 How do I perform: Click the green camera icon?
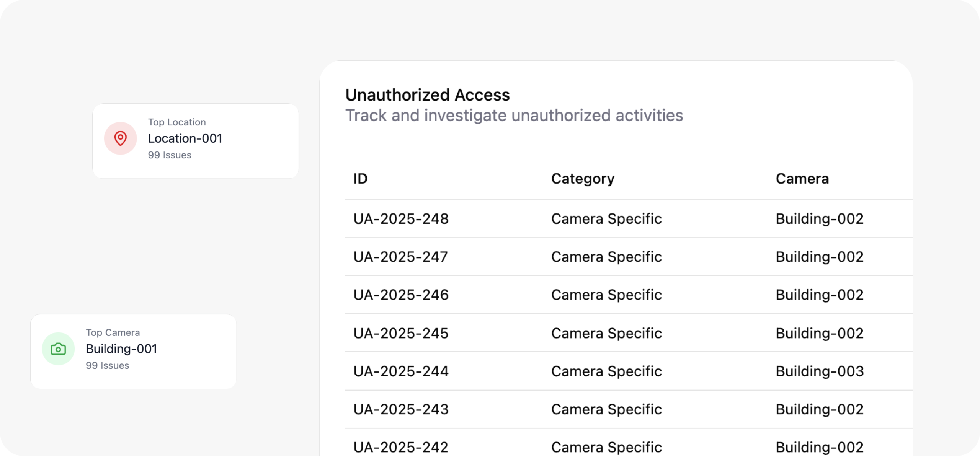pos(58,349)
